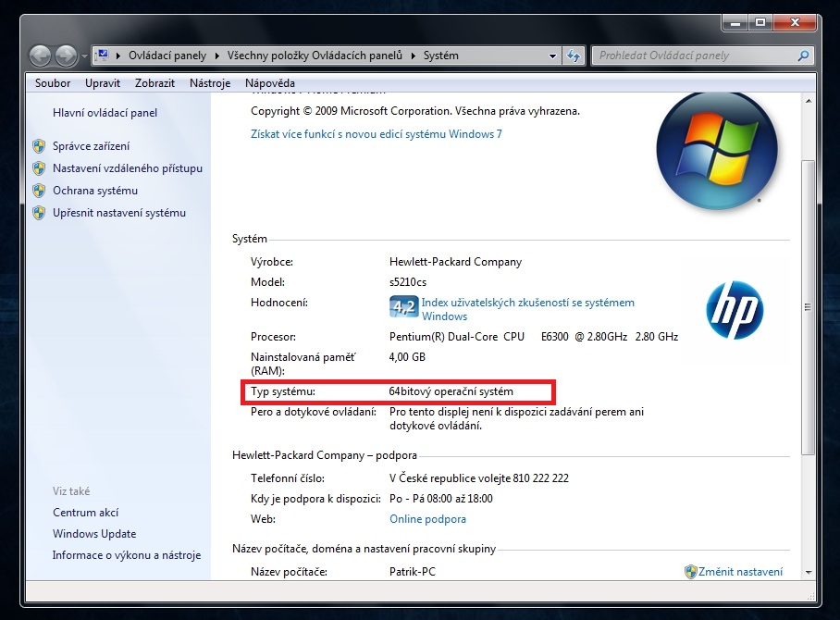Viewport: 840px width, 620px height.
Task: Open the Nápověda menu
Action: tap(270, 83)
